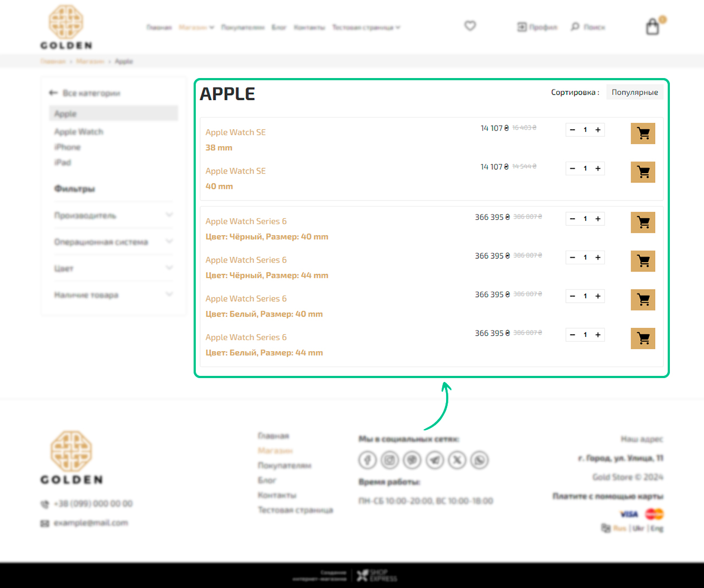Open WhatsApp social icon in footer
Image resolution: width=704 pixels, height=588 pixels.
click(x=480, y=460)
